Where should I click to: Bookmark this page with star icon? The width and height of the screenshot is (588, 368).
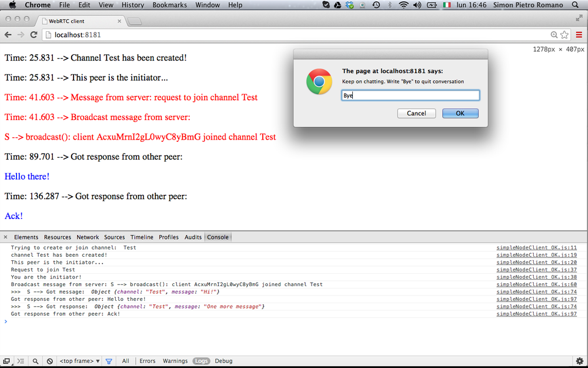[564, 35]
